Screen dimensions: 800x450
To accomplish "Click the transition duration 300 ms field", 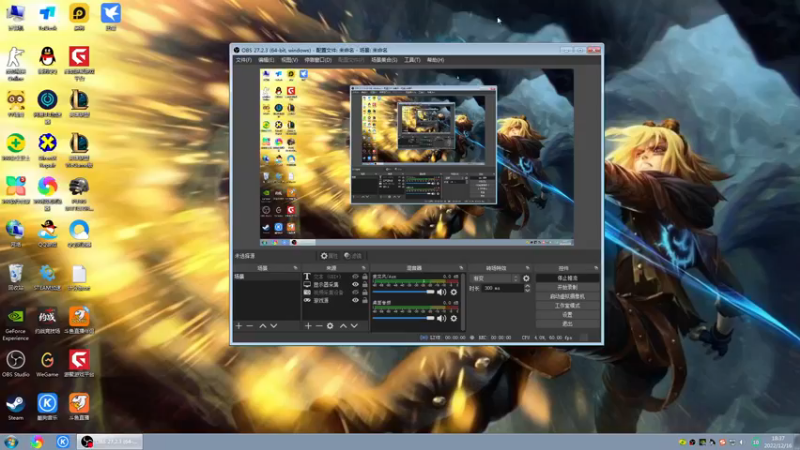I will pos(502,288).
